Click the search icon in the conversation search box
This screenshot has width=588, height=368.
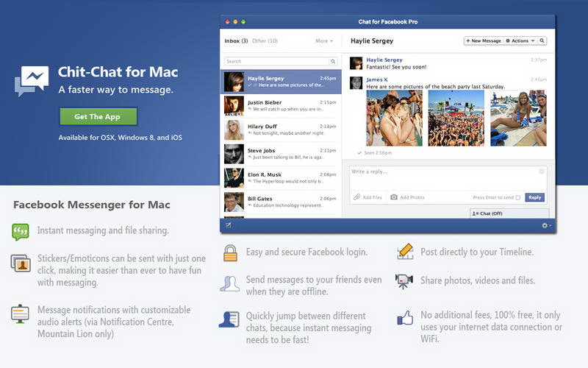(333, 61)
